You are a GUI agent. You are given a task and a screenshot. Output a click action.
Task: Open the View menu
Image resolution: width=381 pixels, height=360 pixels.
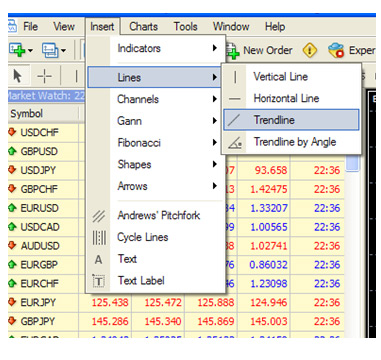pyautogui.click(x=64, y=27)
